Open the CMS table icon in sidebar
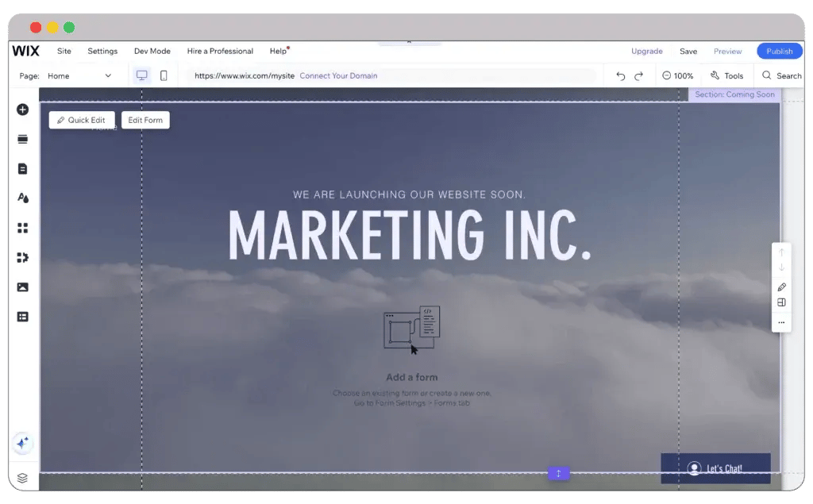The image size is (813, 504). tap(22, 317)
